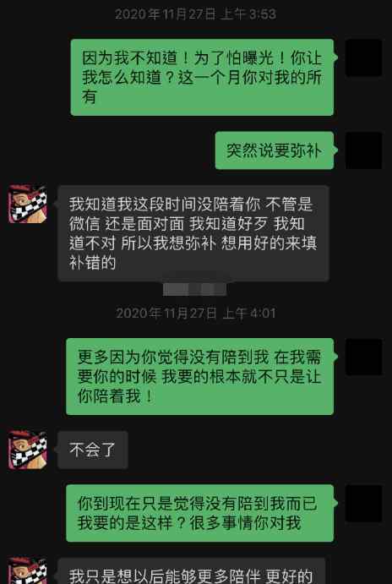Tap the text 想用好的来填补错的 in gray bubble
Screen dimensions: 392x584
click(193, 254)
